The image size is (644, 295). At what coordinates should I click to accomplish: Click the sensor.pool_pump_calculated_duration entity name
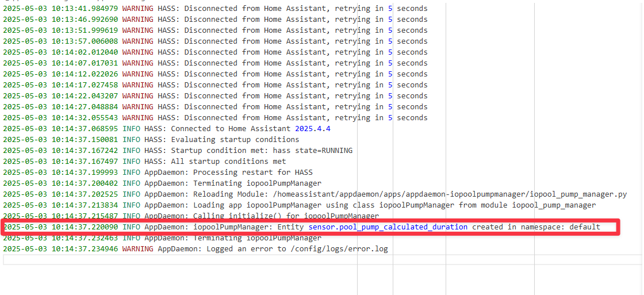tap(388, 227)
